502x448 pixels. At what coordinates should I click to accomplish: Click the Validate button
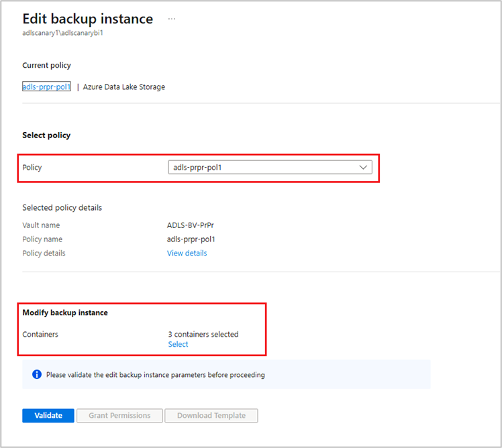coord(48,415)
